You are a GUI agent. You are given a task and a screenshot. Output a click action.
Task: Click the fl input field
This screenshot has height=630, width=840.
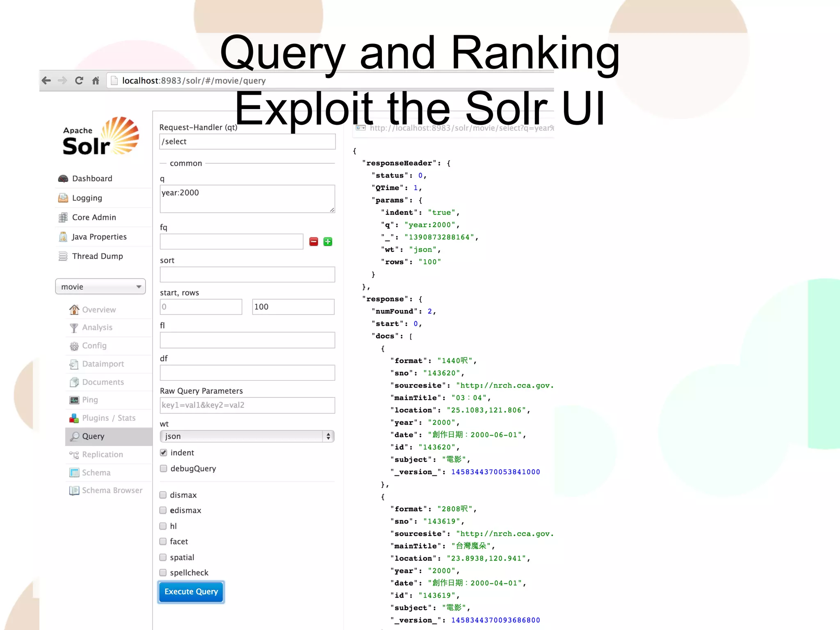tap(247, 340)
